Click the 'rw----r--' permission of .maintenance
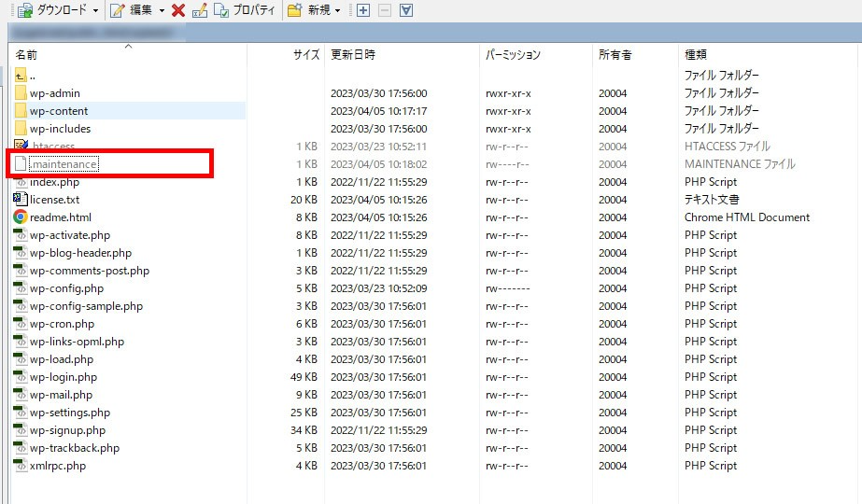This screenshot has width=862, height=504. click(507, 164)
